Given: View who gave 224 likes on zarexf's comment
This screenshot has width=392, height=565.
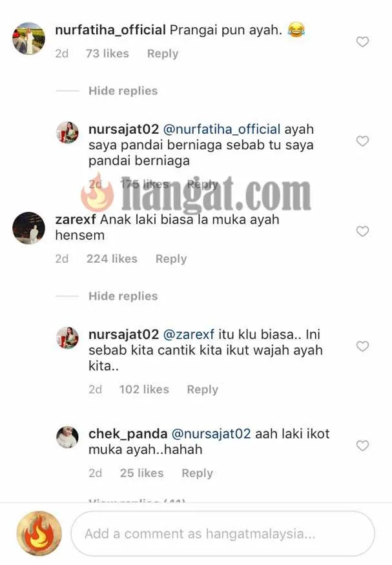Looking at the screenshot, I should 112,259.
